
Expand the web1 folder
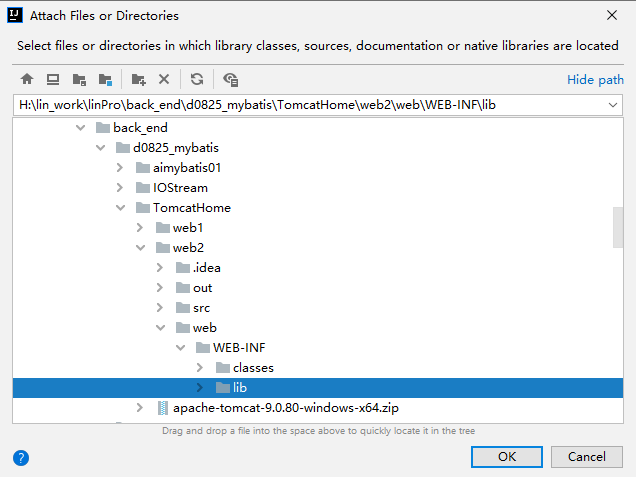pyautogui.click(x=141, y=228)
